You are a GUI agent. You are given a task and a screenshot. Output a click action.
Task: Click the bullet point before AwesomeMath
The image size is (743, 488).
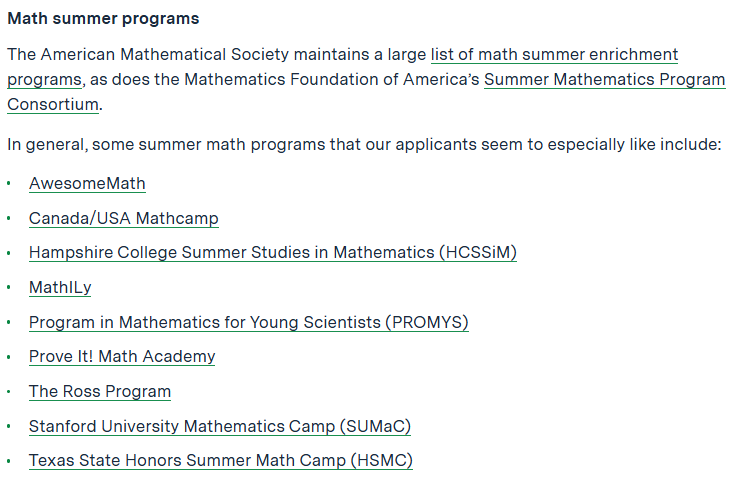pos(10,184)
